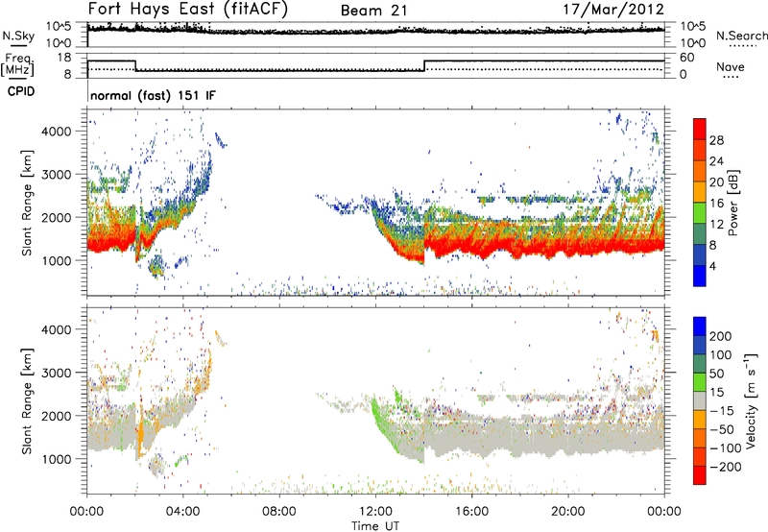Click the frequency step-down near 02:00 UT
Screen dimensions: 768x532
coord(135,65)
